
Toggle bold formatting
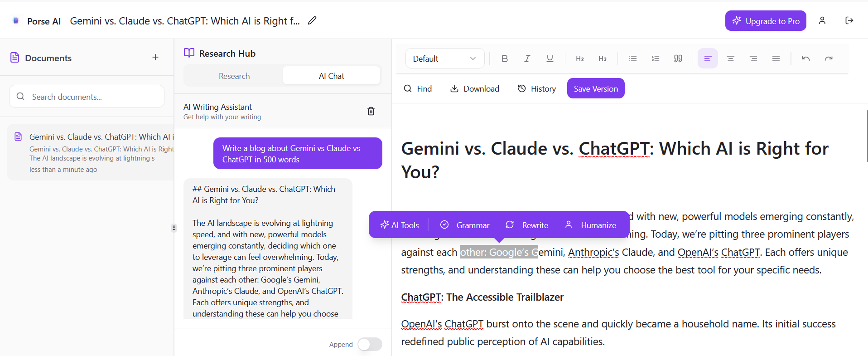[505, 59]
